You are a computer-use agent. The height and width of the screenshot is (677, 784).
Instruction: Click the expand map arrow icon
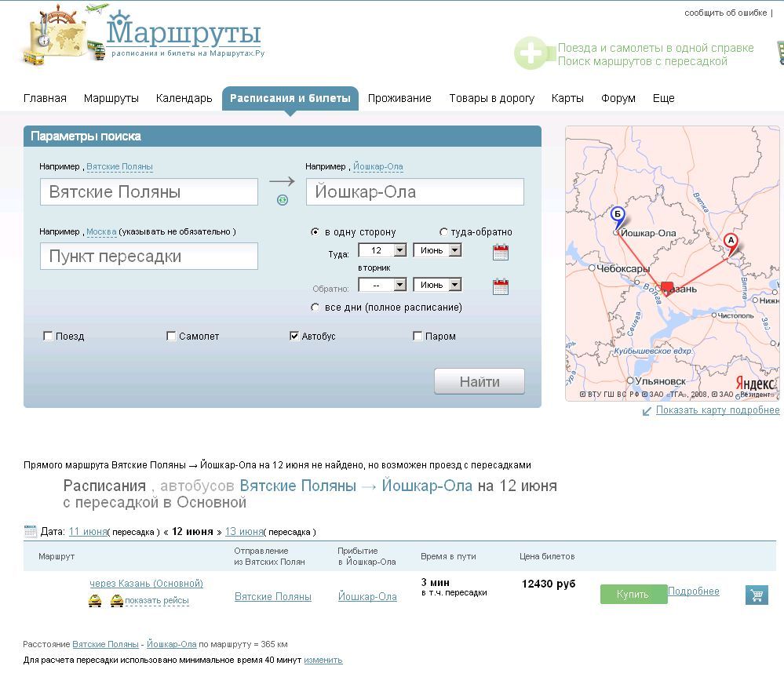point(647,411)
